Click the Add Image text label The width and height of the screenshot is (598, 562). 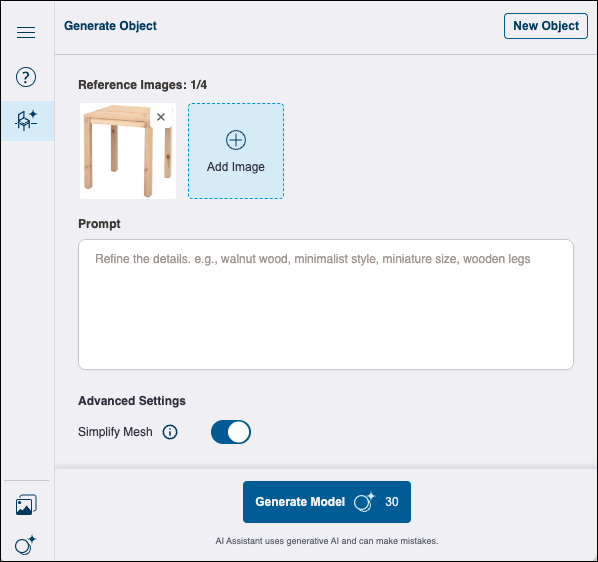point(236,167)
